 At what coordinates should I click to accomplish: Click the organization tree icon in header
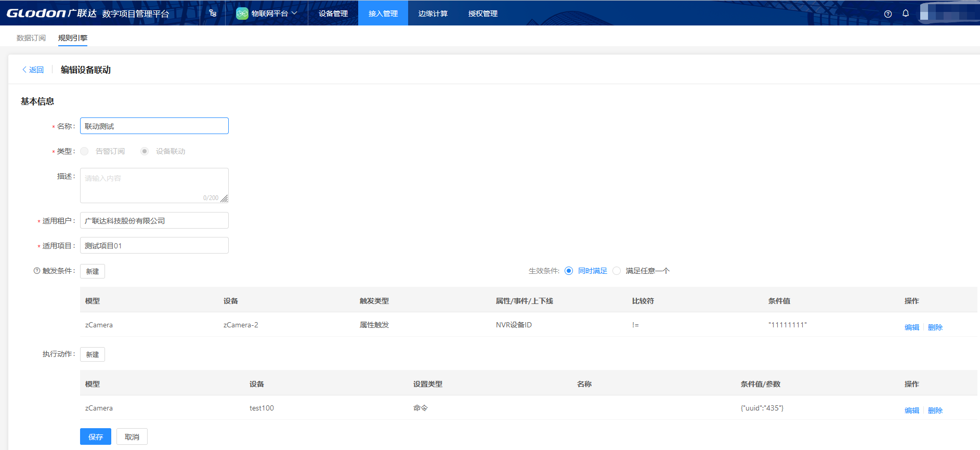point(213,13)
